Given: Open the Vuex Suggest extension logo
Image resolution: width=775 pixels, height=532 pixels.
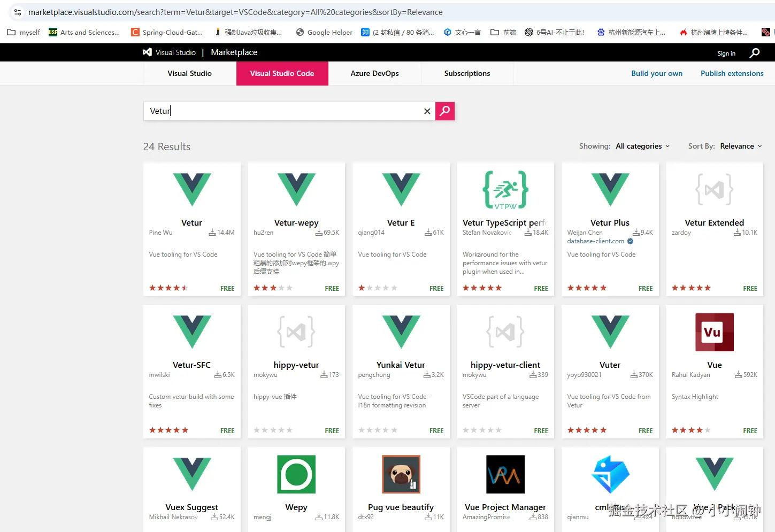Looking at the screenshot, I should (192, 474).
